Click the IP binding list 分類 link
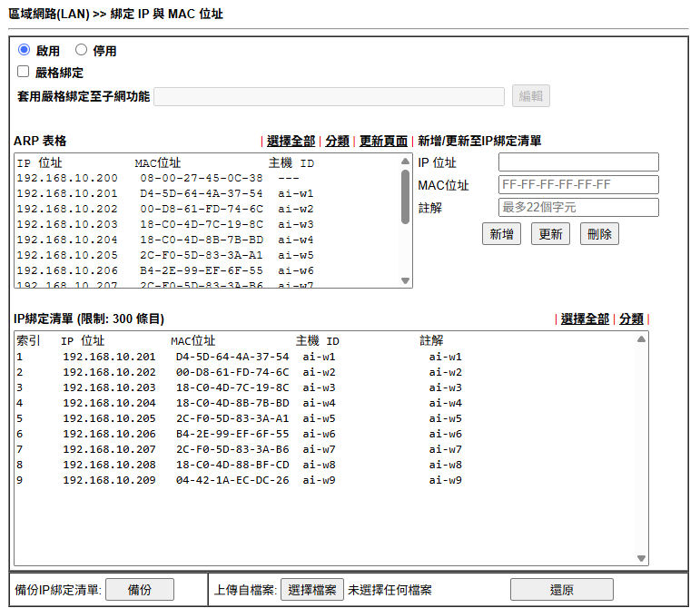700x608 pixels. [x=631, y=319]
